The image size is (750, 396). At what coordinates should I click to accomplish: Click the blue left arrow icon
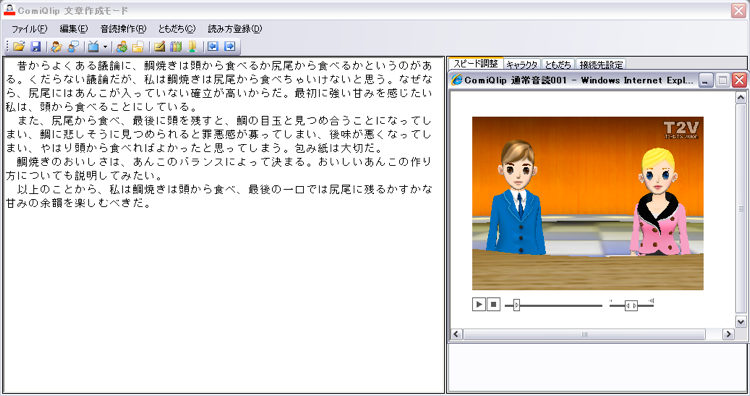(x=213, y=46)
